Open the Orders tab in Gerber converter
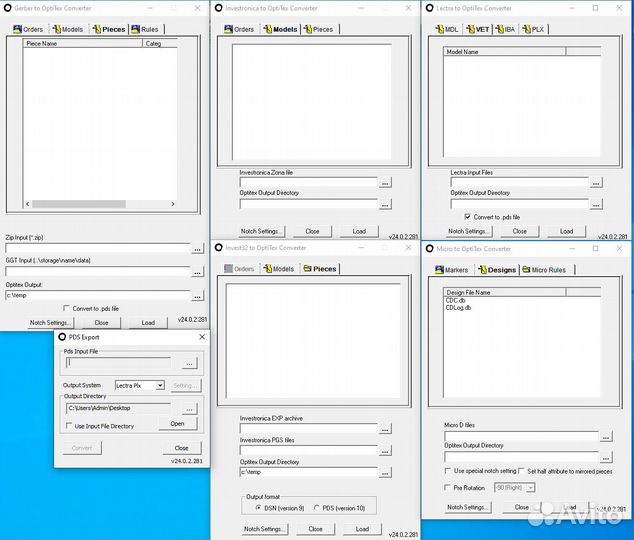Image resolution: width=634 pixels, height=540 pixels. pos(30,29)
